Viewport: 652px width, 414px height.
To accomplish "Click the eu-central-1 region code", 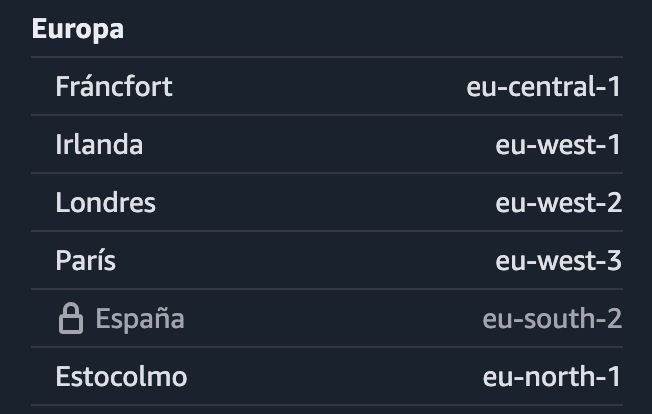I will [x=544, y=87].
